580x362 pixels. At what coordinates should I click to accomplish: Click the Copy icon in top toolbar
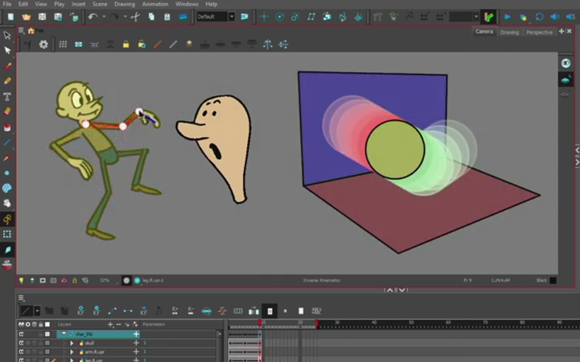click(x=151, y=17)
